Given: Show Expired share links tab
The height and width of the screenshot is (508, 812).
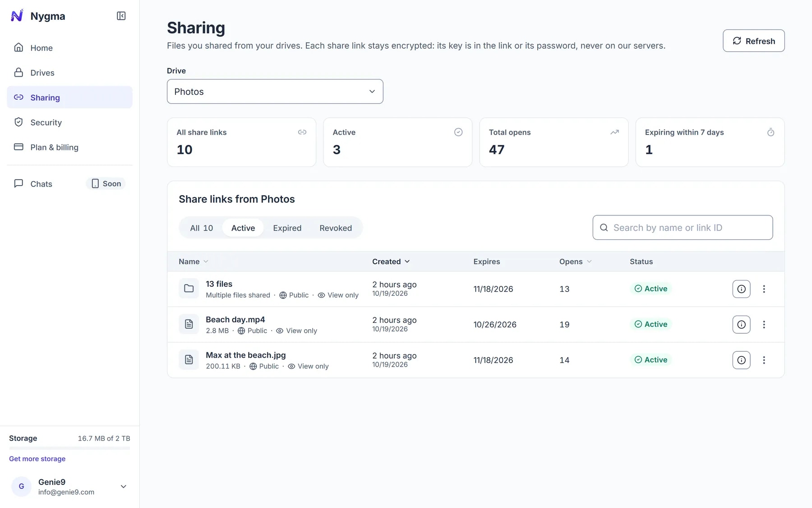Looking at the screenshot, I should [x=287, y=228].
